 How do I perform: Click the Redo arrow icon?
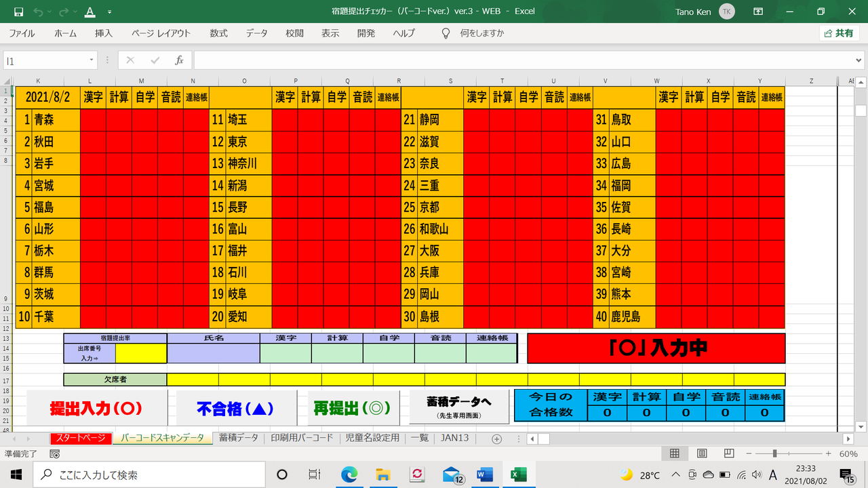(x=64, y=12)
